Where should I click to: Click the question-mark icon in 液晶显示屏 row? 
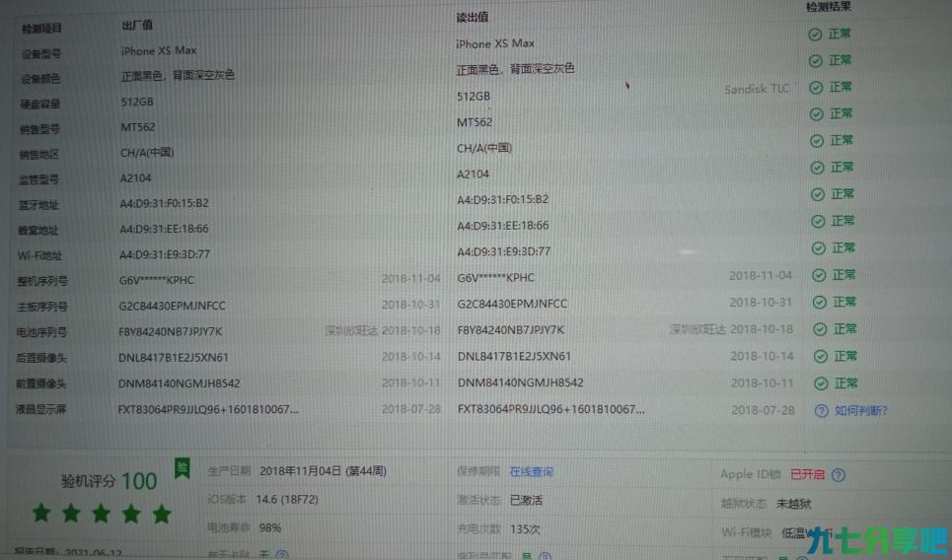tap(822, 411)
